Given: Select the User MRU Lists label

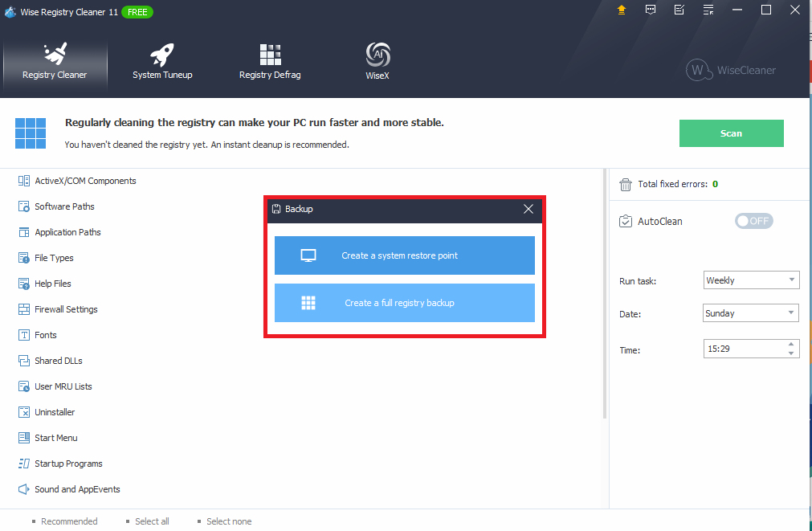Looking at the screenshot, I should click(x=63, y=386).
